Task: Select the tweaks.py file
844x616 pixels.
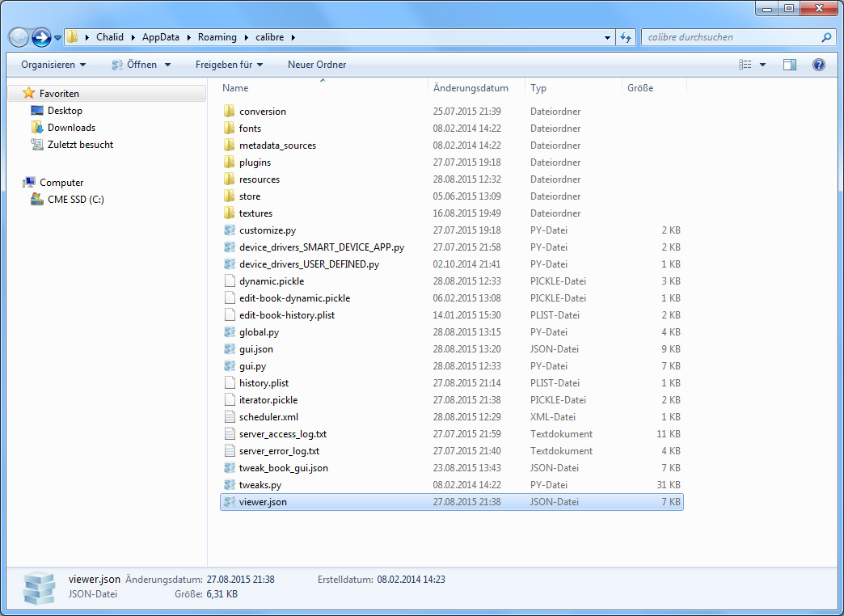Action: point(260,485)
